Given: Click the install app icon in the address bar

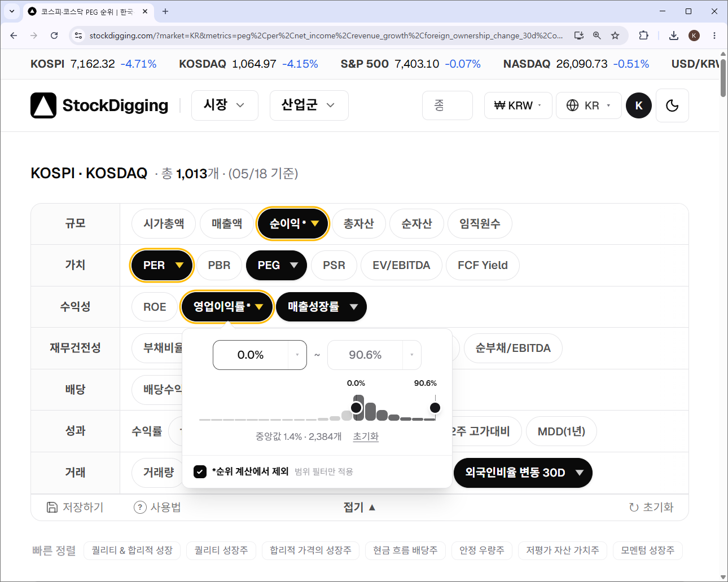Looking at the screenshot, I should click(579, 35).
